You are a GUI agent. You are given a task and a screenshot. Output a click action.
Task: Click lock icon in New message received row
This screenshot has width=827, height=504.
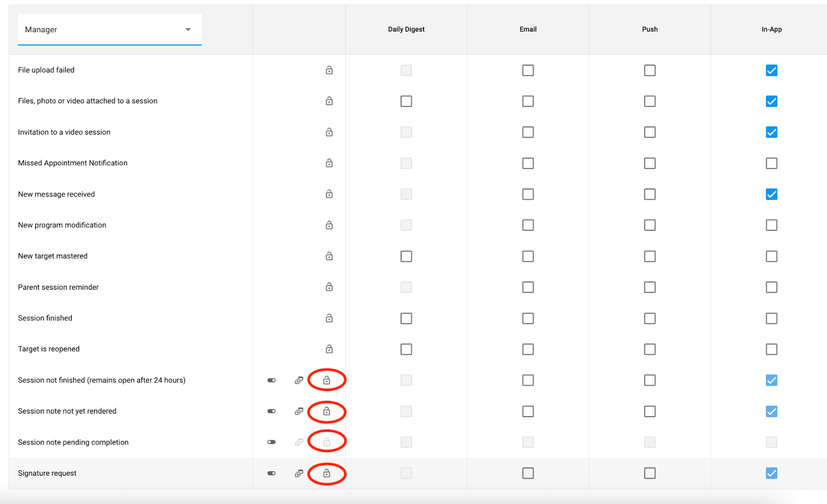coord(329,194)
